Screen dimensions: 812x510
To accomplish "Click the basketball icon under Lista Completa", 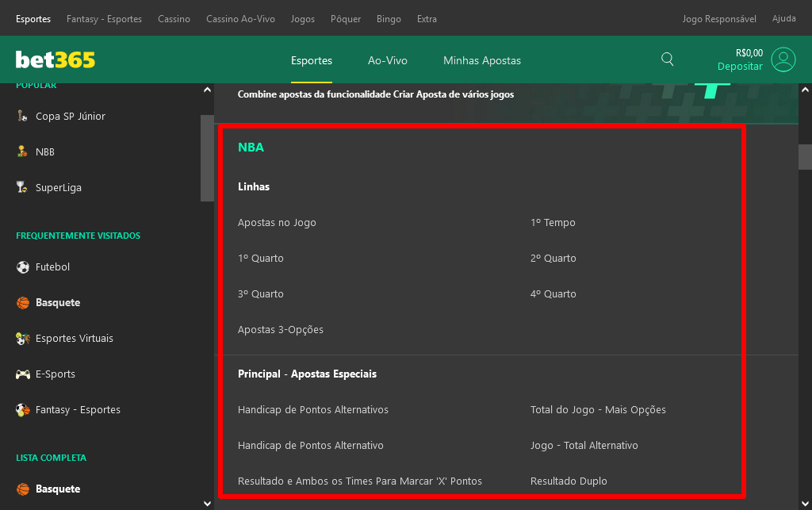I will (23, 489).
